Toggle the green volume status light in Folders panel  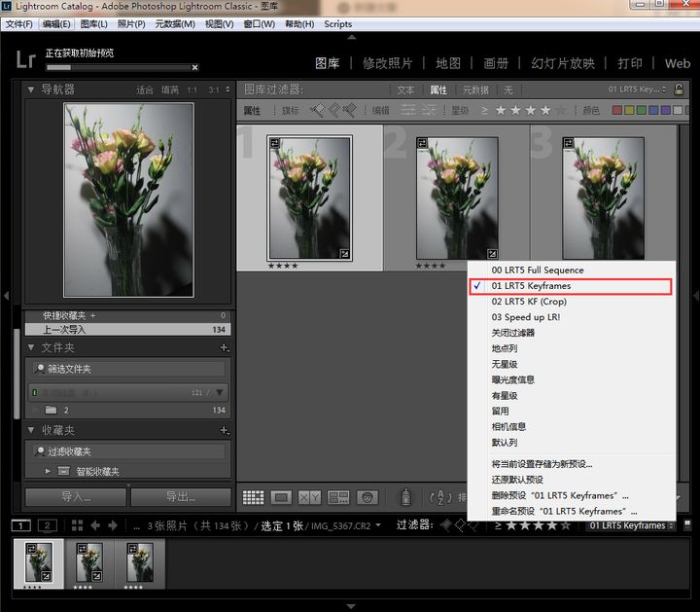tap(34, 393)
